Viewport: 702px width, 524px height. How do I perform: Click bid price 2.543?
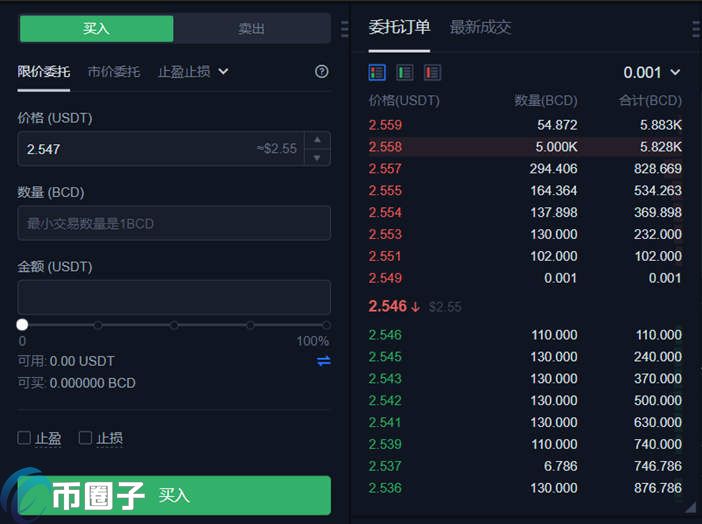(385, 379)
